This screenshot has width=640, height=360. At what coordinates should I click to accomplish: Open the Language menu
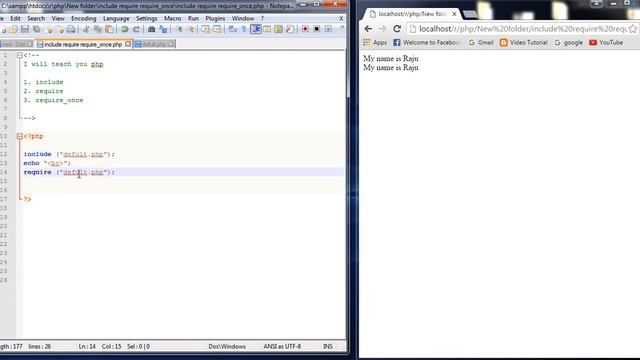click(x=116, y=18)
